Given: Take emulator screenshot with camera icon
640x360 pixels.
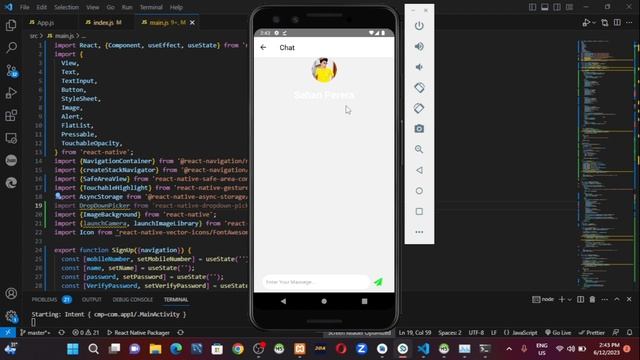Looking at the screenshot, I should (419, 129).
